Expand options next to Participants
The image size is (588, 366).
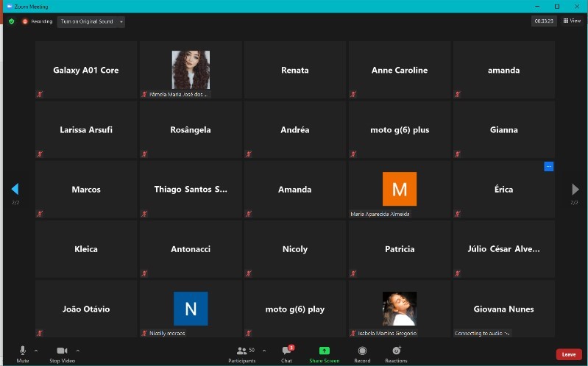[264, 351]
